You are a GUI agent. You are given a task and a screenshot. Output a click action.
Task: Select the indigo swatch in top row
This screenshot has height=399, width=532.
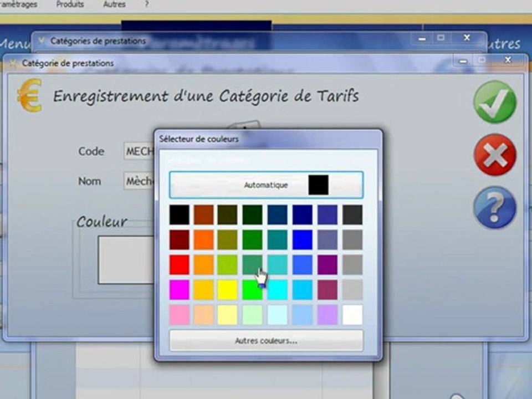[328, 214]
